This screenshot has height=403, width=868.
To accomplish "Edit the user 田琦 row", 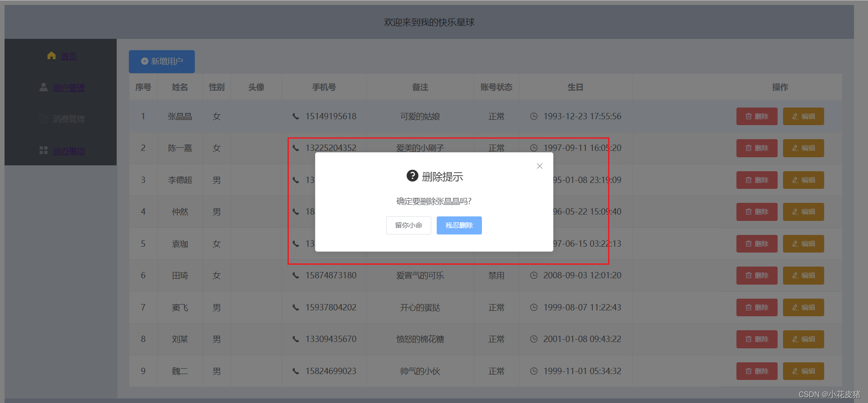I will pos(803,276).
